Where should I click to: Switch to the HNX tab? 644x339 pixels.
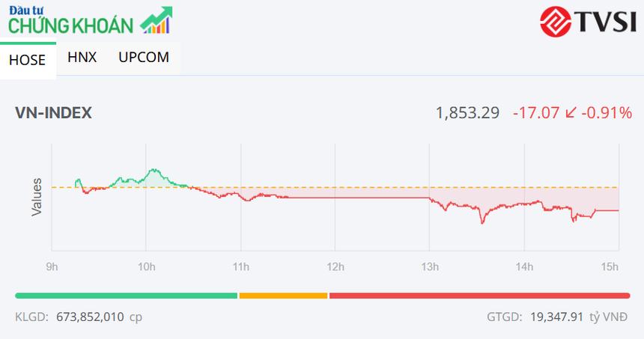click(82, 57)
